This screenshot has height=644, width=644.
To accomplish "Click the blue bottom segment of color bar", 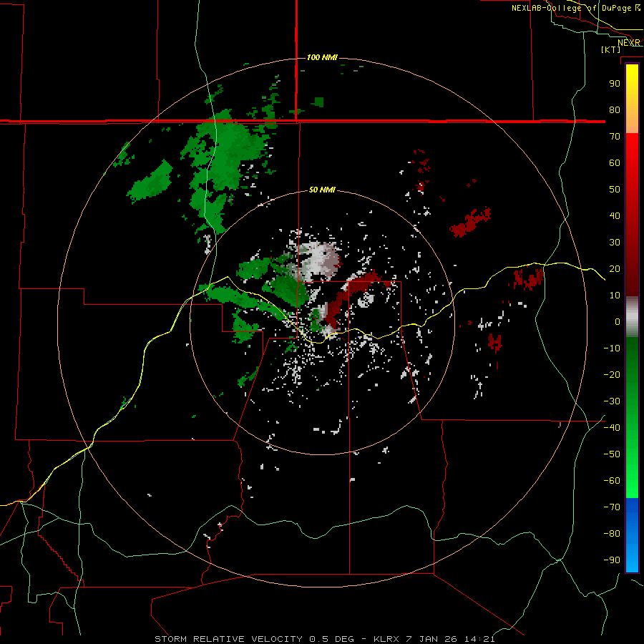I will coord(632,535).
